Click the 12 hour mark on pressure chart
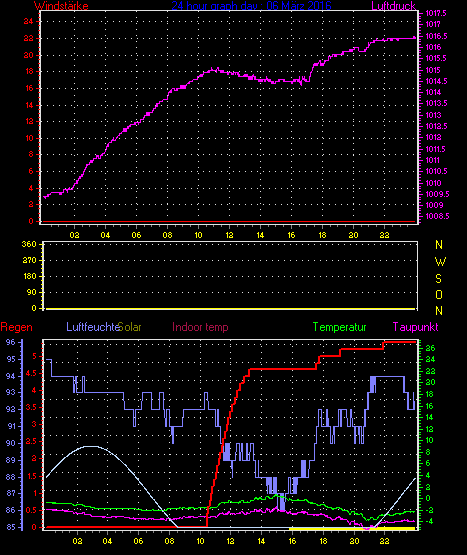The height and width of the screenshot is (555, 467). [229, 235]
